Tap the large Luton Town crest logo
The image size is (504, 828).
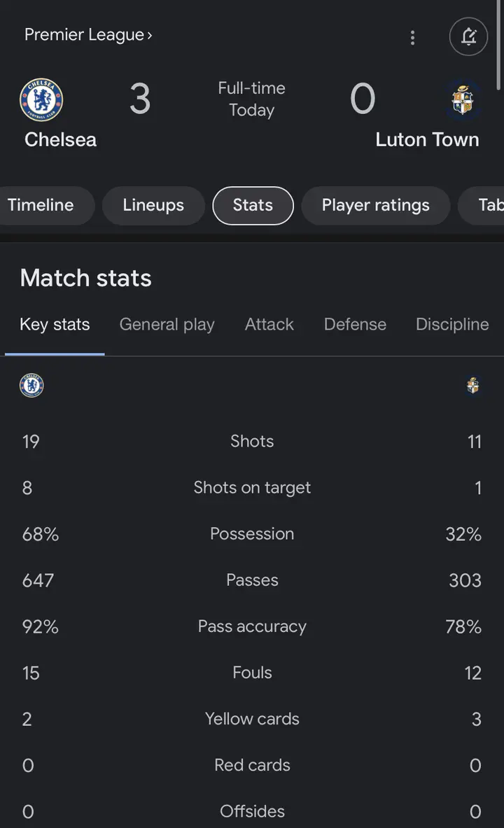click(x=462, y=100)
